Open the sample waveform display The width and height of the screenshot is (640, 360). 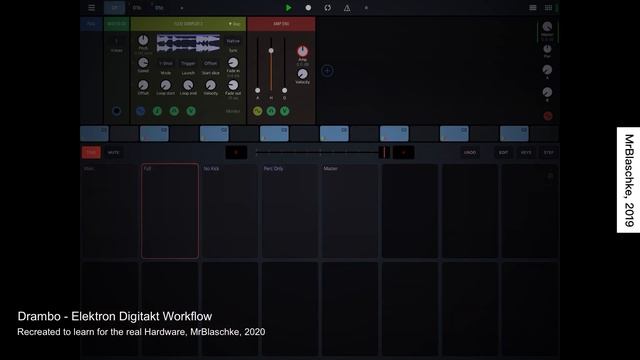(188, 43)
